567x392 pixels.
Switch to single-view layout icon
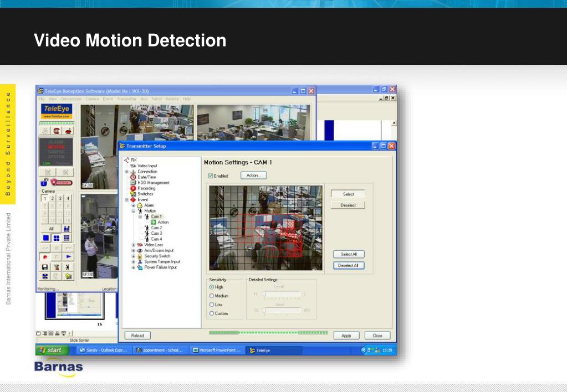[45, 238]
